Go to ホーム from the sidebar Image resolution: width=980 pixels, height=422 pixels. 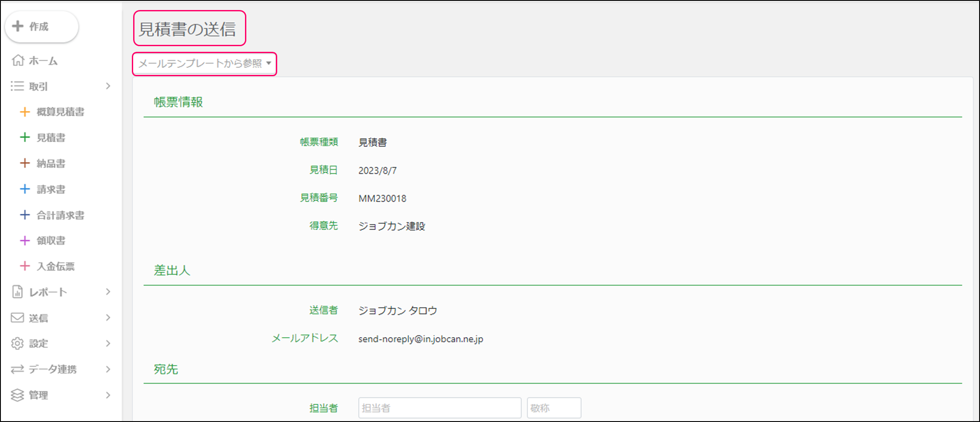click(x=43, y=61)
